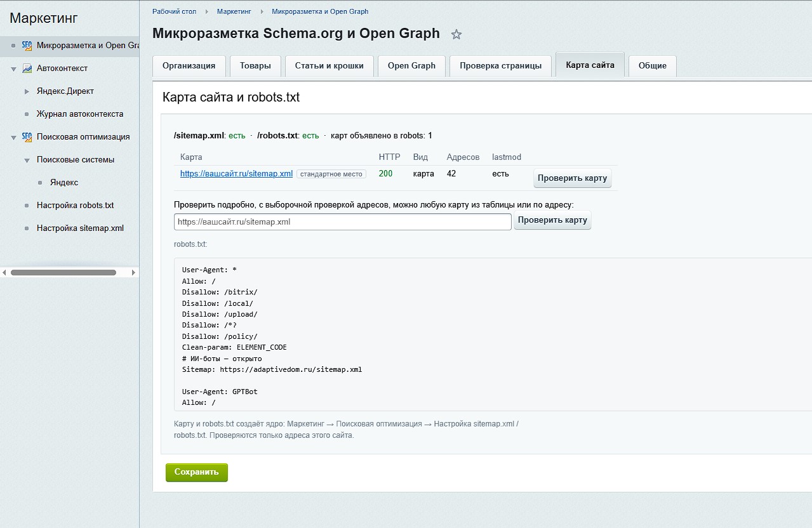This screenshot has height=528, width=812.
Task: Click the Адресов value 42
Action: (x=451, y=173)
